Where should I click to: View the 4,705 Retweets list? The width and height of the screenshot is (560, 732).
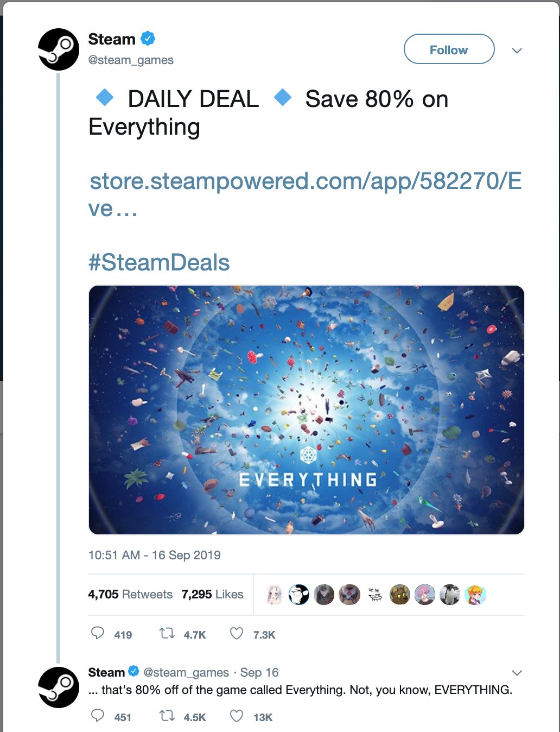[x=130, y=595]
